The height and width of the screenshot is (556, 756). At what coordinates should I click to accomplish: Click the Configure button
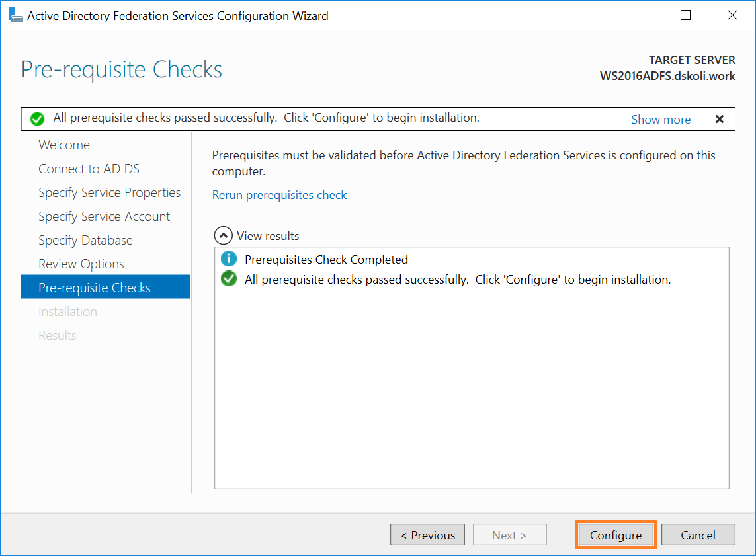coord(616,535)
